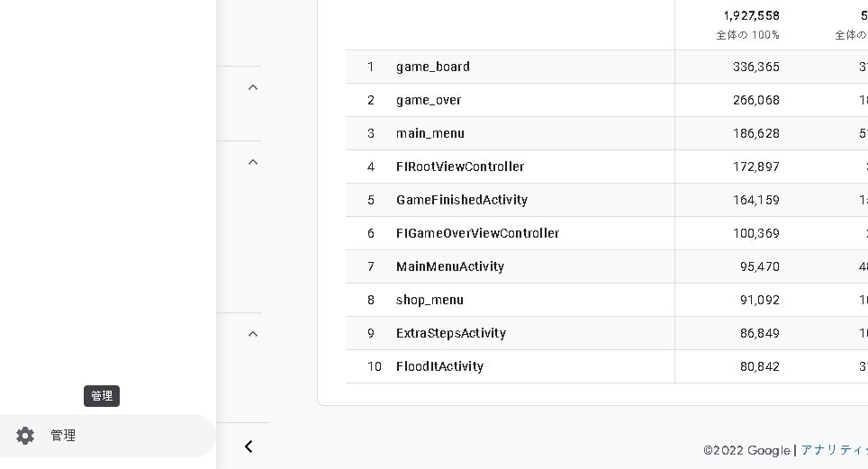
Task: Select the game_over screen name
Action: point(429,100)
